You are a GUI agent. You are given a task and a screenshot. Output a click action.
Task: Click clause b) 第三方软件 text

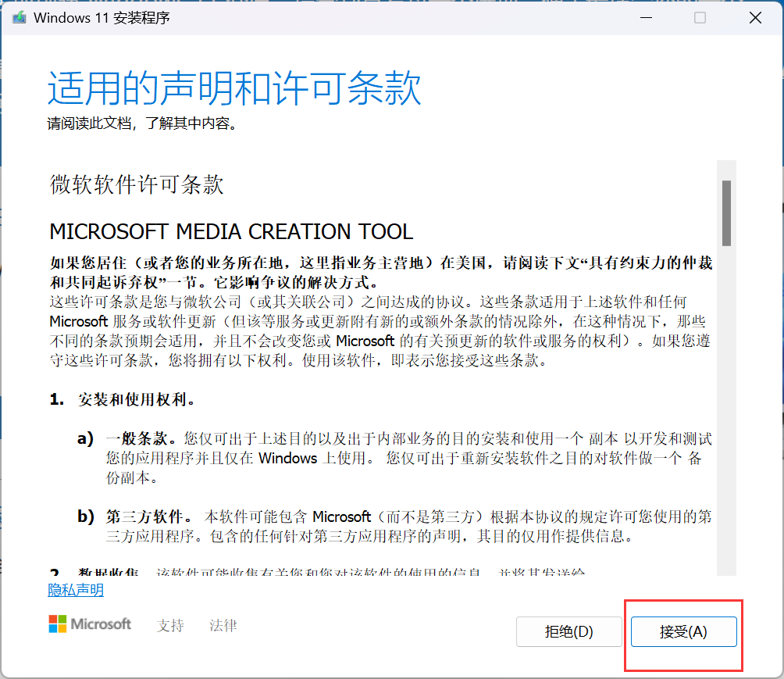pos(395,526)
